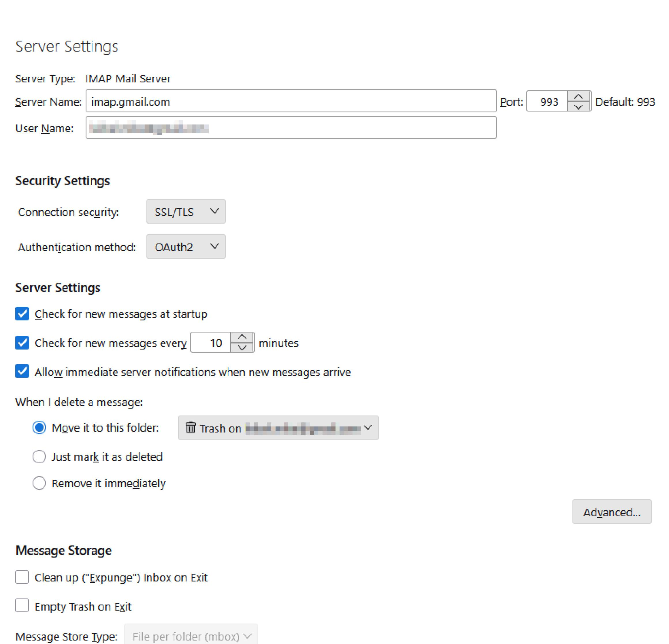Disable Allow immediate server notifications checkbox
This screenshot has width=669, height=644.
(x=22, y=371)
